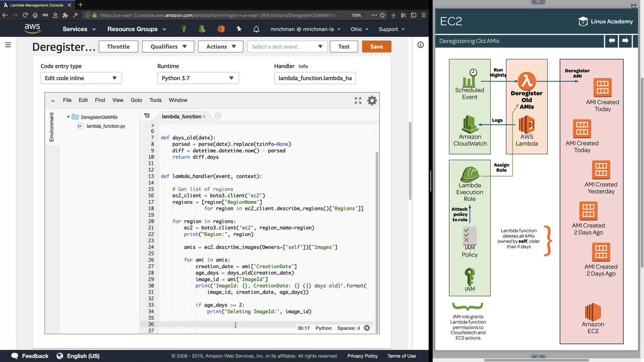Click the editor settings gear icon

pos(372,101)
